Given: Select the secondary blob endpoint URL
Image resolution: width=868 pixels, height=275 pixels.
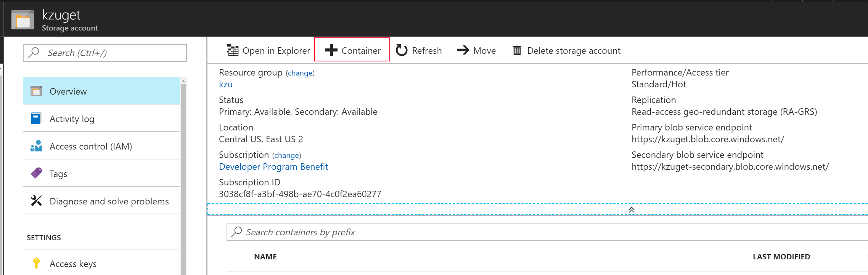Looking at the screenshot, I should (730, 167).
